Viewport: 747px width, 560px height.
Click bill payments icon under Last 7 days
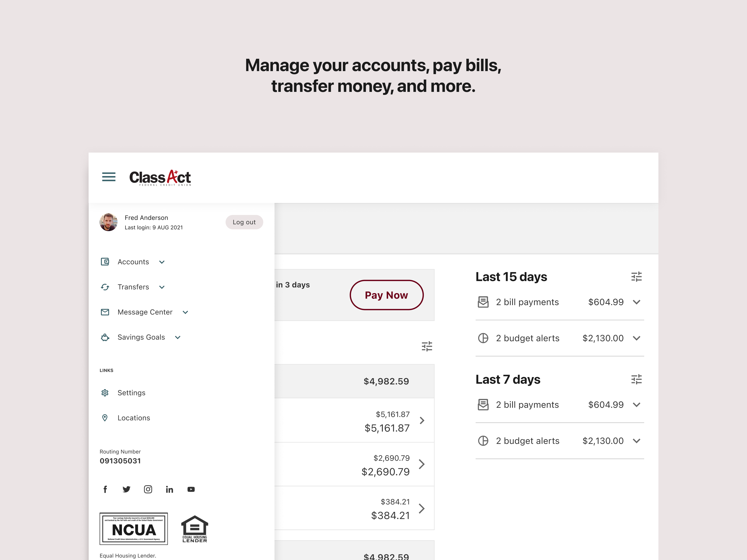click(x=483, y=405)
